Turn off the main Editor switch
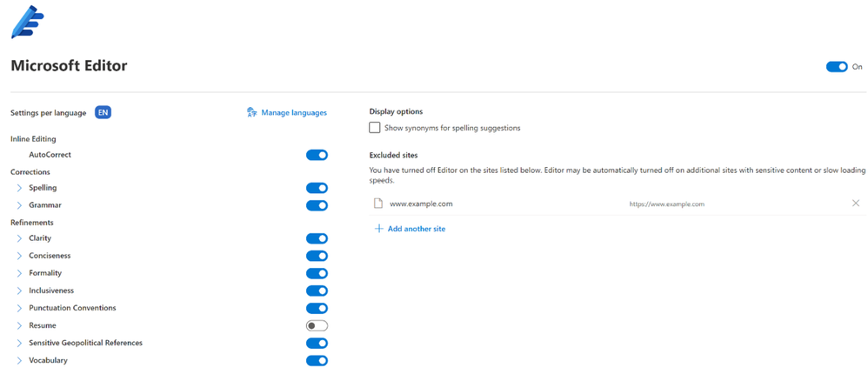Viewport: 868px width, 374px height. [x=837, y=67]
